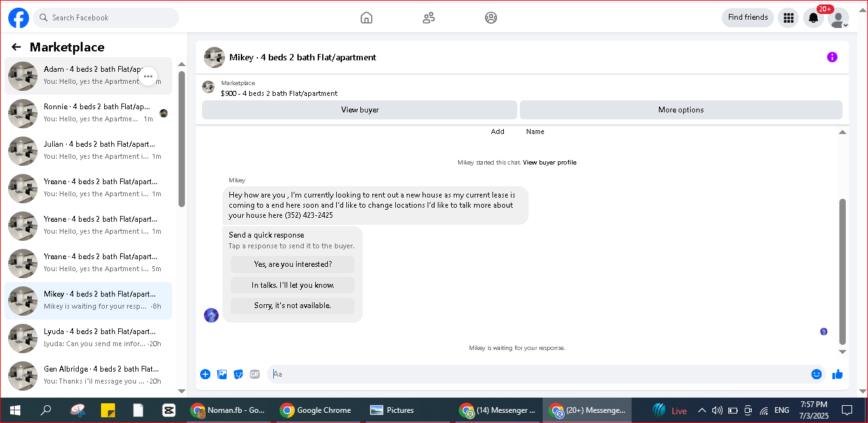This screenshot has width=868, height=423.
Task: Click the Search Facebook field
Action: click(x=106, y=18)
